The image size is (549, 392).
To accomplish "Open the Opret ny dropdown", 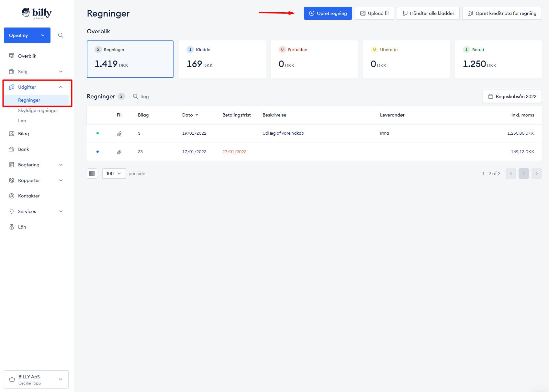I will pyautogui.click(x=27, y=35).
